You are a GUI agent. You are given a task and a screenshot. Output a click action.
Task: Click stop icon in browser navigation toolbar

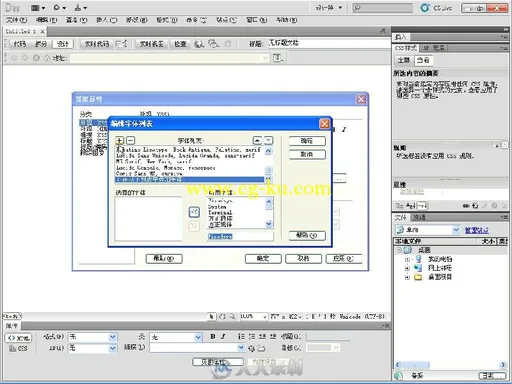click(x=36, y=58)
